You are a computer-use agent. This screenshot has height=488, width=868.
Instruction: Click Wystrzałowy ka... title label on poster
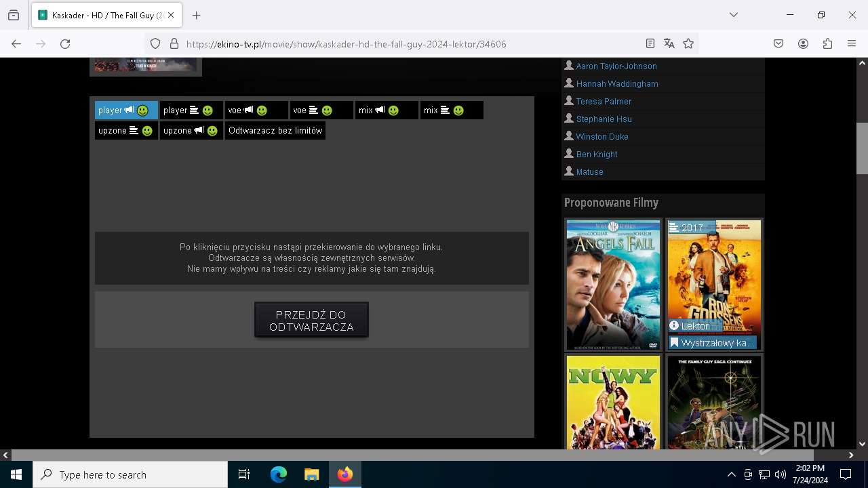click(712, 343)
